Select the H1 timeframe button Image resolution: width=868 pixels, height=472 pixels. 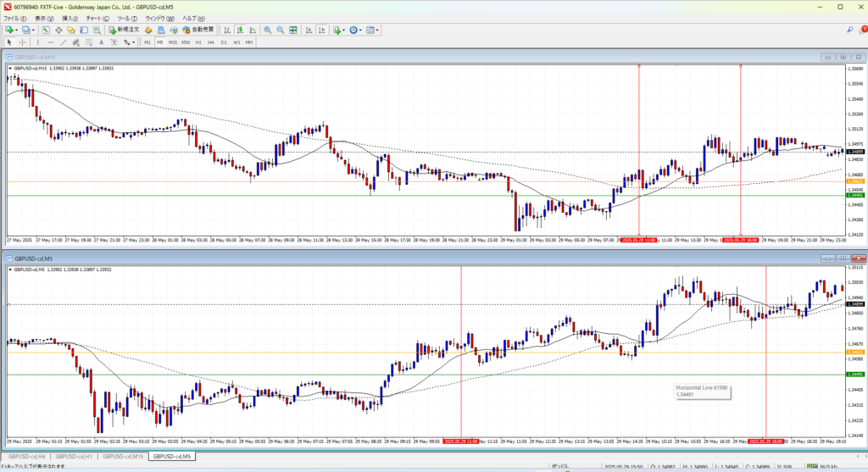pos(198,42)
